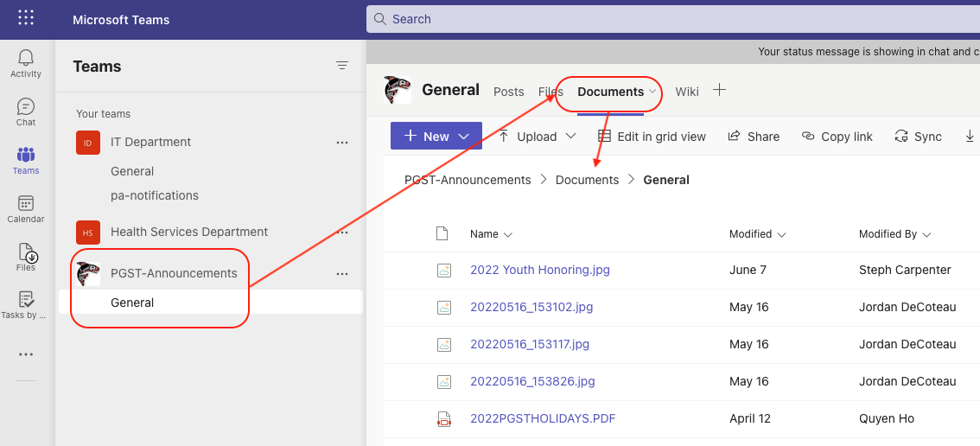Image resolution: width=980 pixels, height=446 pixels.
Task: Expand the New button dropdown
Action: (464, 137)
